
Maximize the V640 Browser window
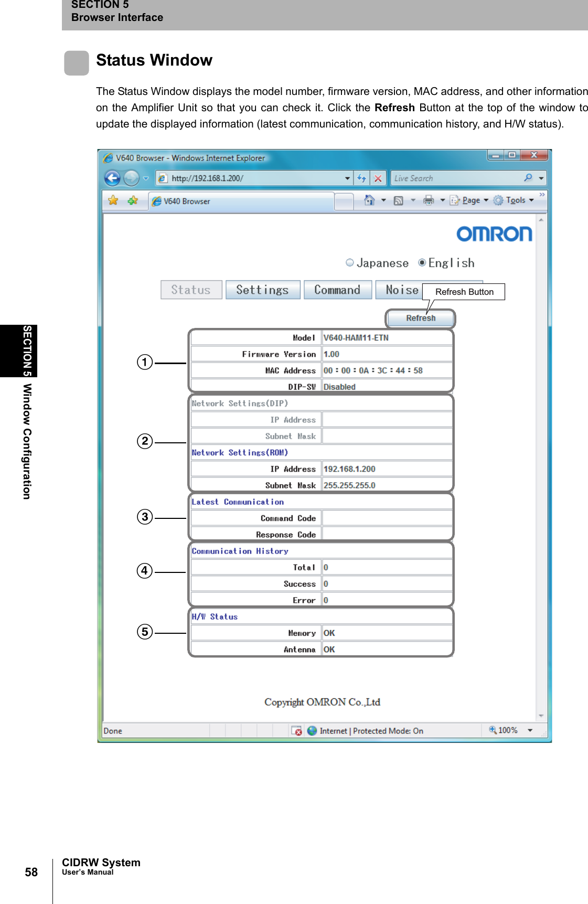click(x=512, y=155)
